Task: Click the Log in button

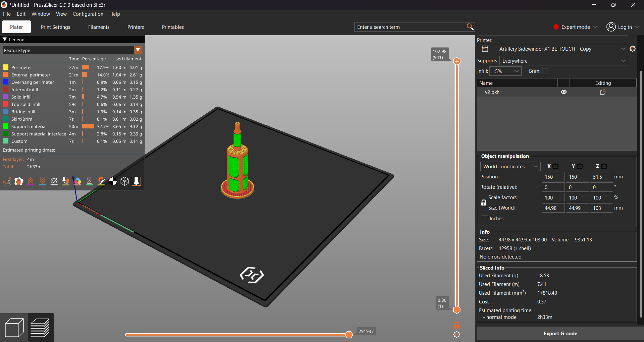Action: [x=623, y=27]
